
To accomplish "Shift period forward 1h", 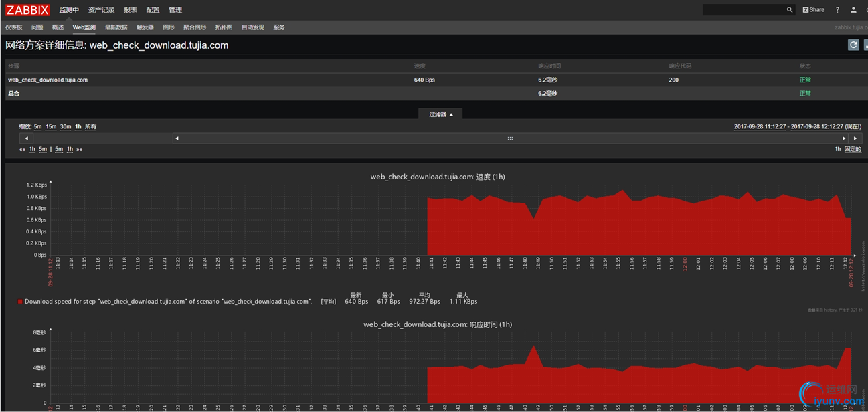I will tap(70, 150).
